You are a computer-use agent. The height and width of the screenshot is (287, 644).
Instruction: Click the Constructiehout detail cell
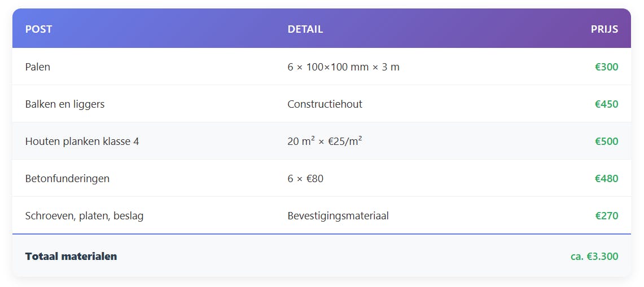tap(325, 104)
